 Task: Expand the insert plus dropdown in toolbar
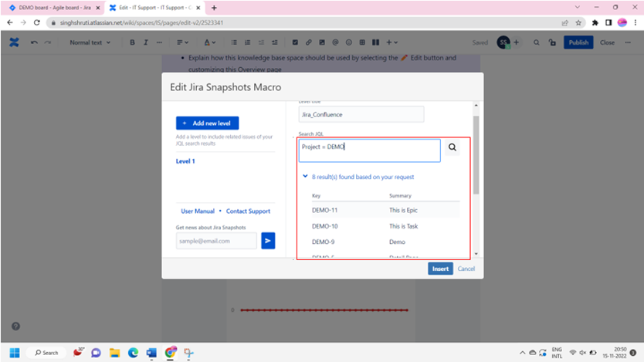(391, 42)
